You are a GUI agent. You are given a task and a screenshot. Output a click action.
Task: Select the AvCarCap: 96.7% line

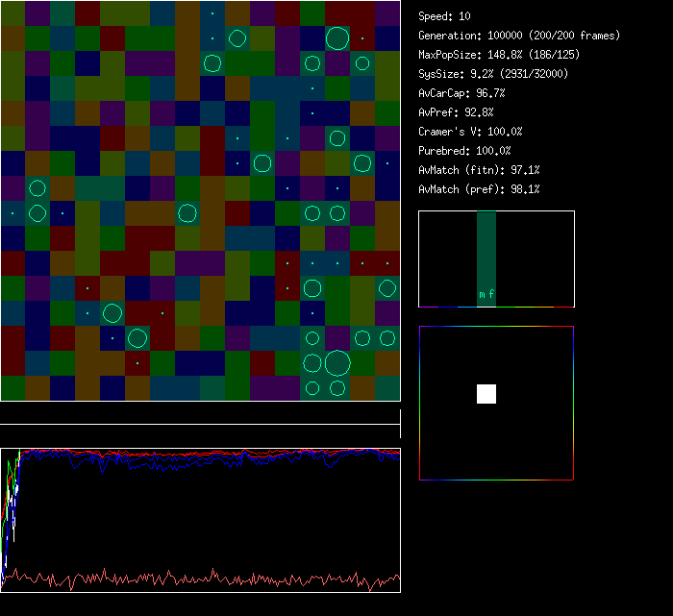click(461, 93)
